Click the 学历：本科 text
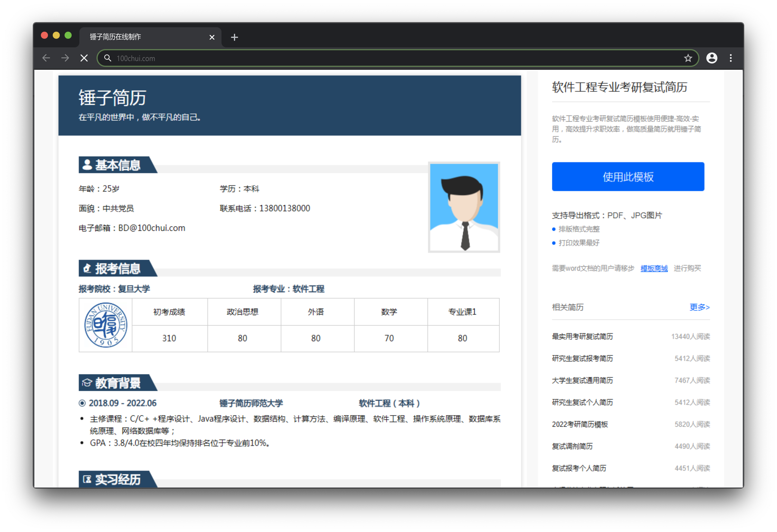 tap(239, 189)
